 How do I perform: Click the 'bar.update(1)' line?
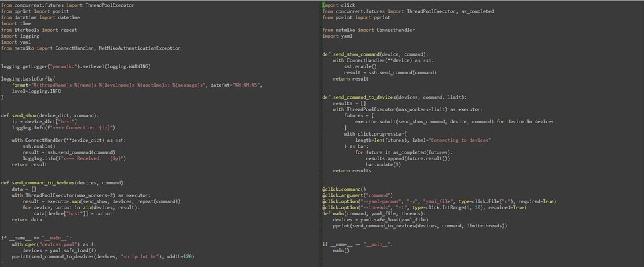pyautogui.click(x=384, y=165)
